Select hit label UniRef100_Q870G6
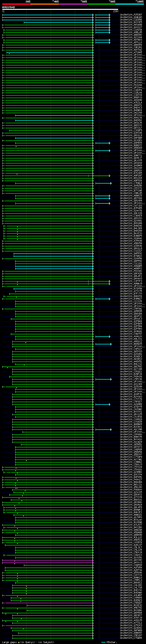Screen dimensions: 146x644 point(131,198)
